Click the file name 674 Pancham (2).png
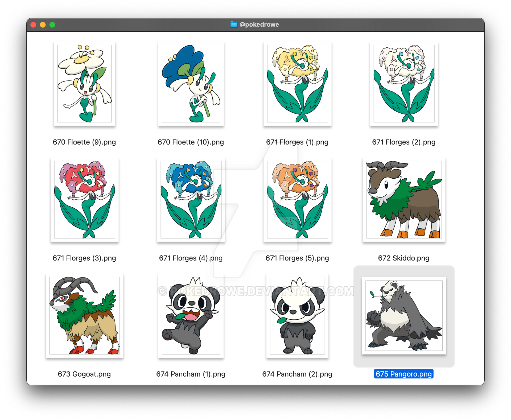Viewport: 511px width, 420px height. coord(297,374)
